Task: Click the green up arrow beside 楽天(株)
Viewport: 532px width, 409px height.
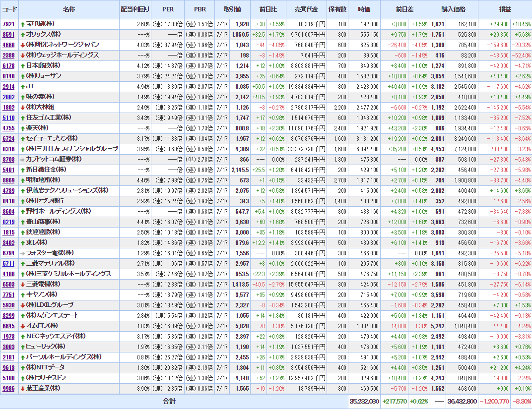Action: coord(23,128)
